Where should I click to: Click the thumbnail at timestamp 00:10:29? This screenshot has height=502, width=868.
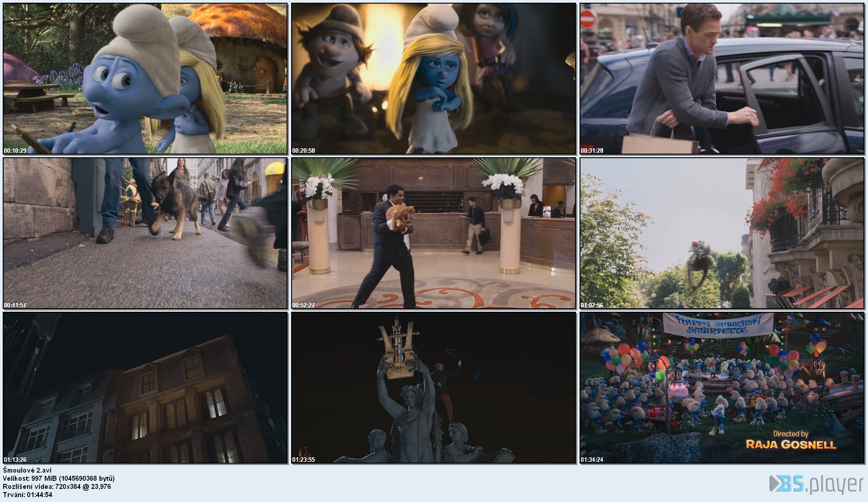[145, 78]
